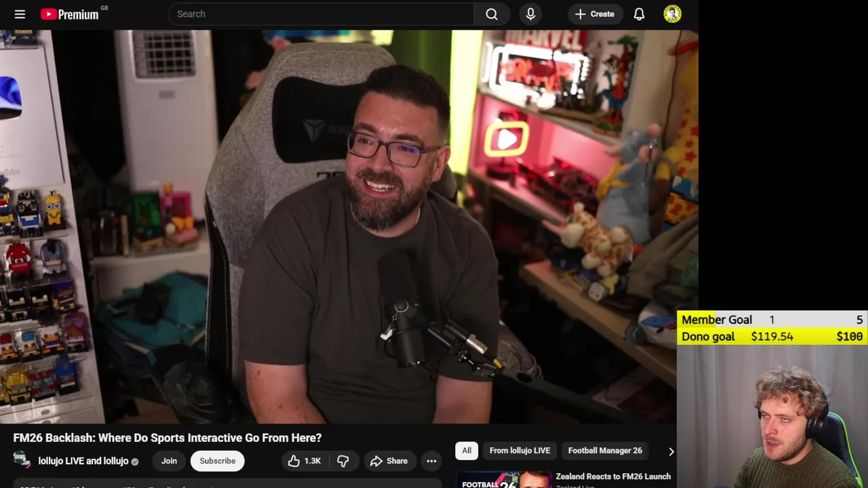Viewport: 868px width, 488px height.
Task: Click the verified badge next to channel name
Action: [134, 462]
